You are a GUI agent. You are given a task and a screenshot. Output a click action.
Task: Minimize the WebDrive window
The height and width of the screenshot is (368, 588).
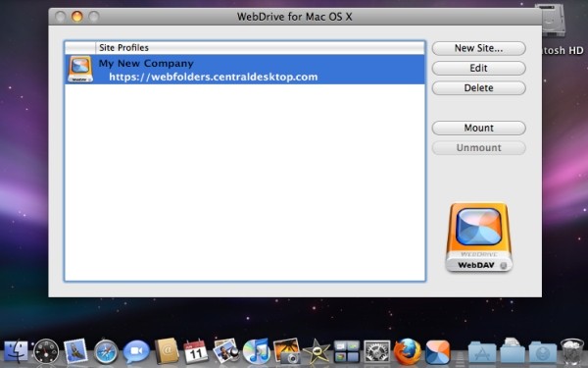(76, 17)
